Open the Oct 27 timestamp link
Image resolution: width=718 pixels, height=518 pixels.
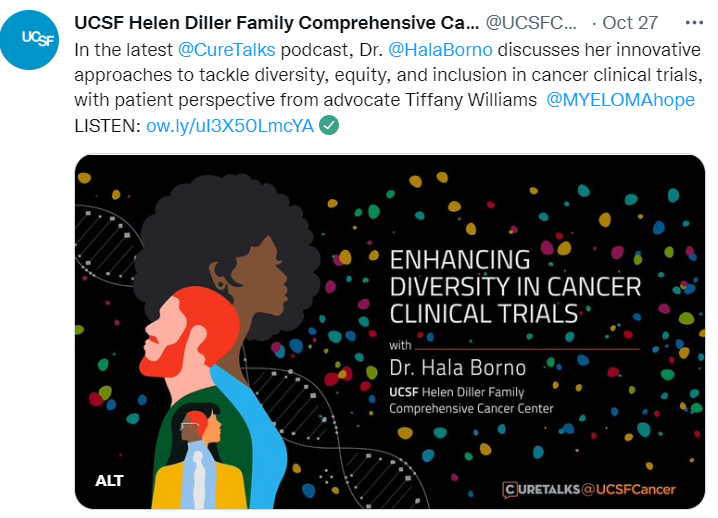629,21
